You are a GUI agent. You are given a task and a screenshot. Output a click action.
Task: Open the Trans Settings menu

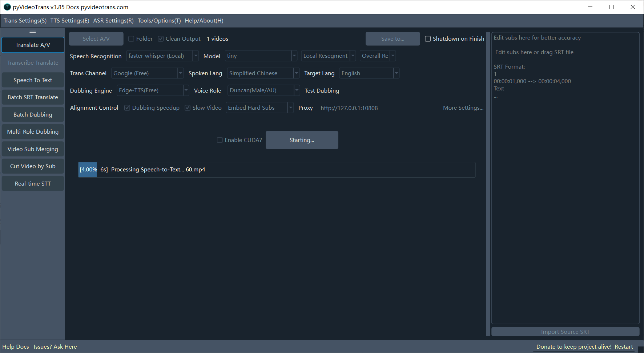(x=25, y=21)
